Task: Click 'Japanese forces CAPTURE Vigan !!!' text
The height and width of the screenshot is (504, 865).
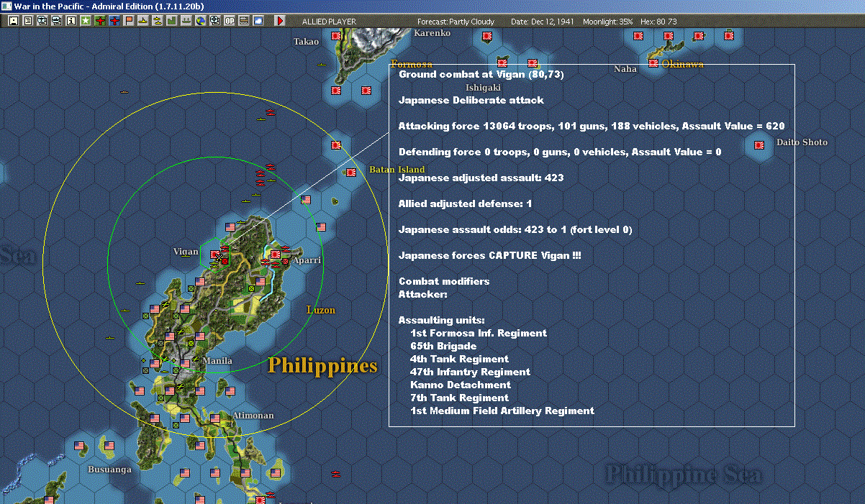Action: (489, 255)
